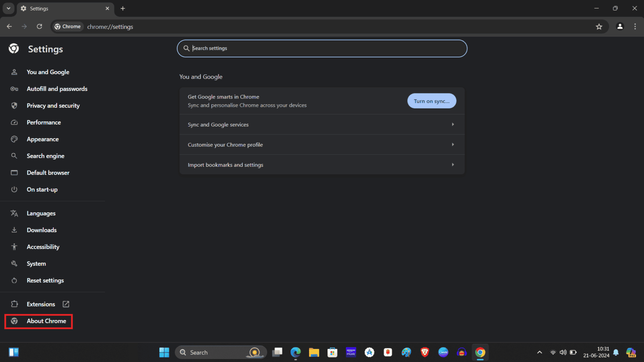Screen dimensions: 644x362
Task: Expand Import bookmarks and settings row
Action: [x=322, y=165]
